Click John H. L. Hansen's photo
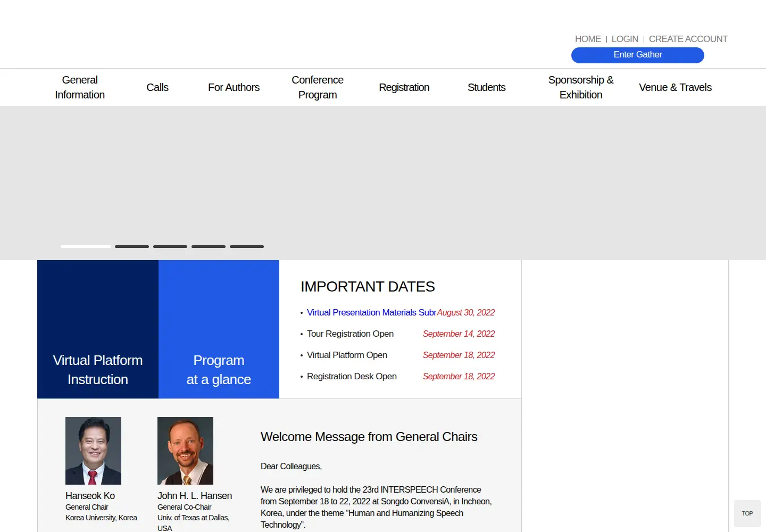 point(185,451)
